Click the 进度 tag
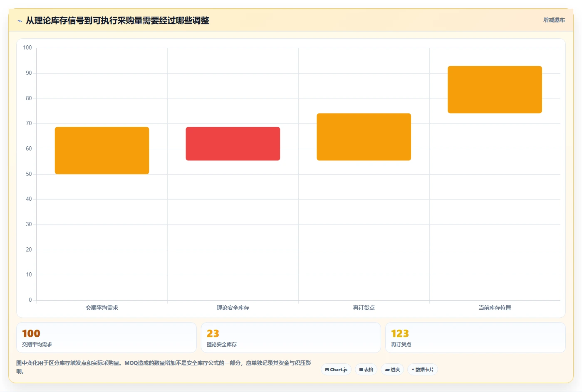Image resolution: width=582 pixels, height=392 pixels. point(392,370)
